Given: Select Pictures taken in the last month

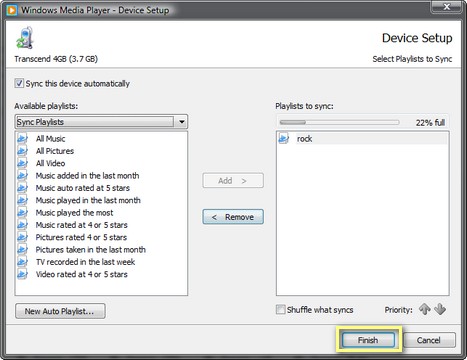Looking at the screenshot, I should [x=91, y=250].
